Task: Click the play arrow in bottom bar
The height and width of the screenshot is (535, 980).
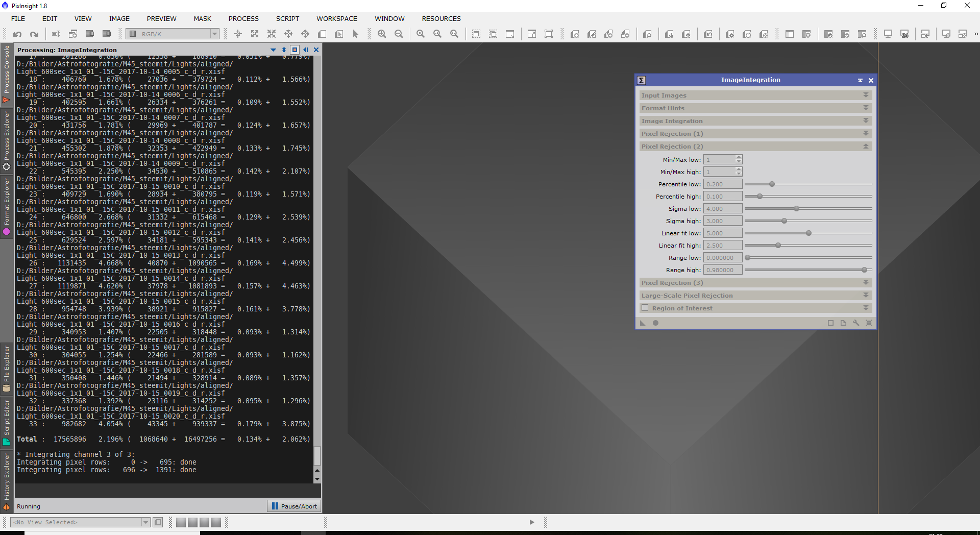Action: (x=532, y=522)
